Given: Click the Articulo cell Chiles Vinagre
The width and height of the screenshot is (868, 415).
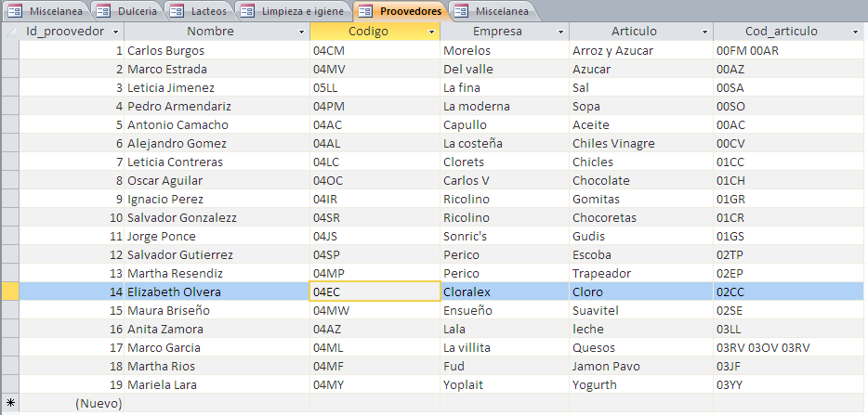Looking at the screenshot, I should pyautogui.click(x=641, y=143).
